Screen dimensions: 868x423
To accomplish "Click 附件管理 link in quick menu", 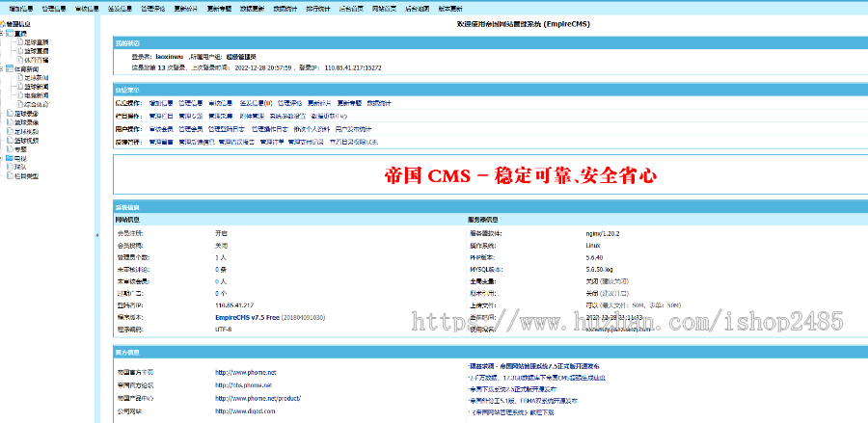I will tap(252, 117).
